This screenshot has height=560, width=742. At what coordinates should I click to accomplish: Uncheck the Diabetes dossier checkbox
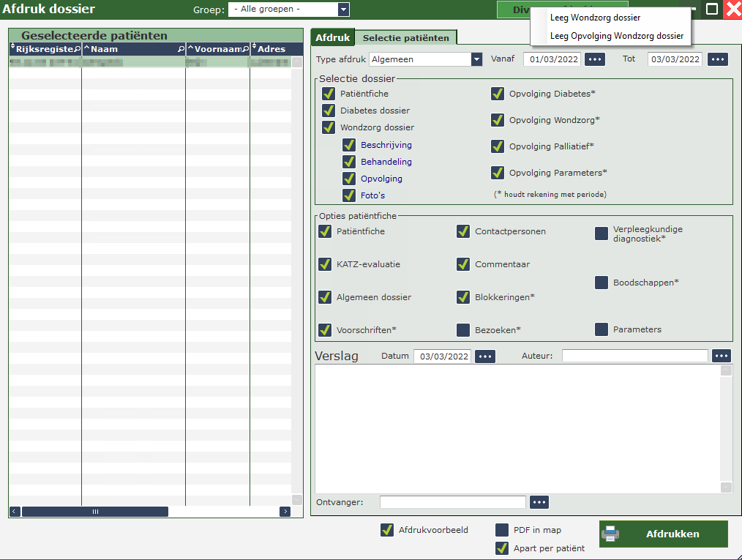coord(329,111)
